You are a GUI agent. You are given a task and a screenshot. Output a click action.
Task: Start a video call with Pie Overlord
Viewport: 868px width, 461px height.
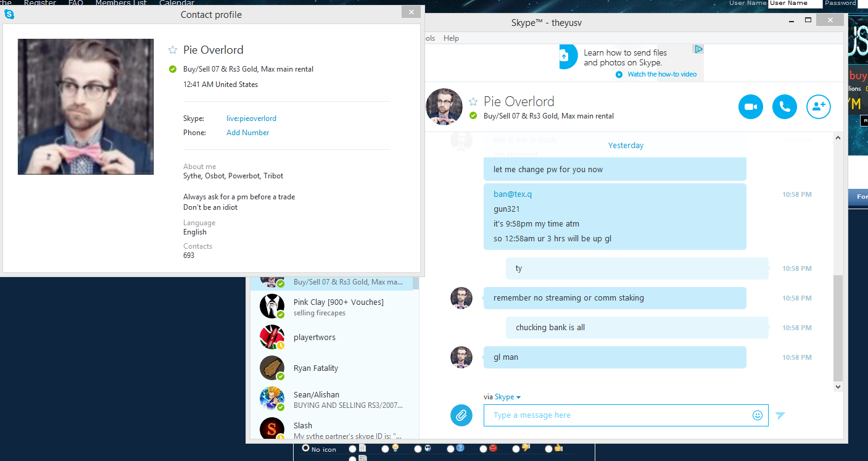(751, 107)
